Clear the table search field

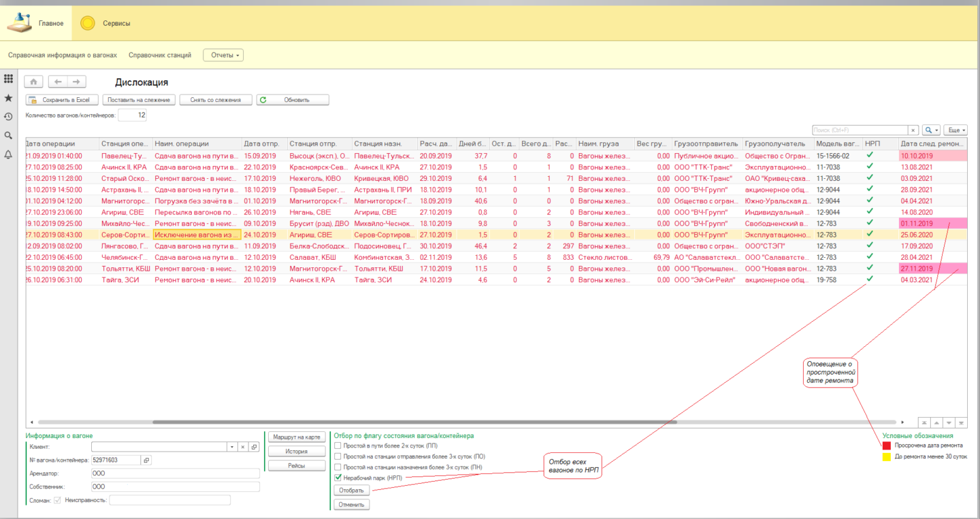pyautogui.click(x=914, y=130)
